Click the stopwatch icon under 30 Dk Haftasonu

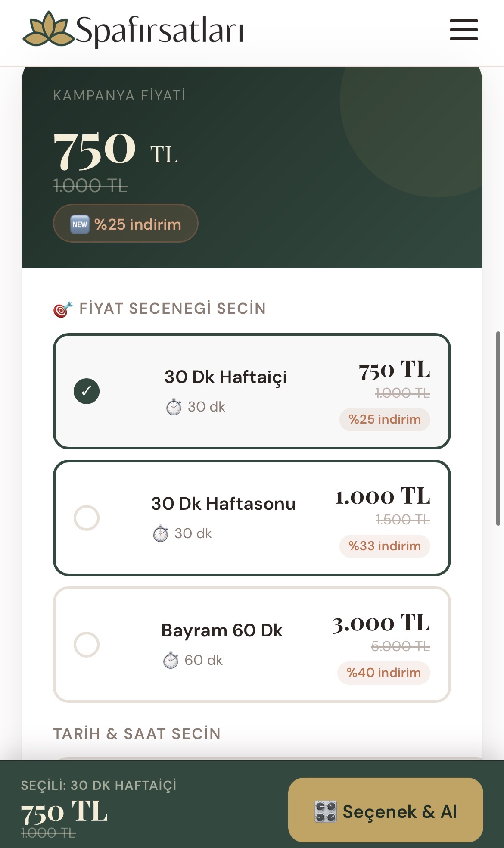coord(160,533)
